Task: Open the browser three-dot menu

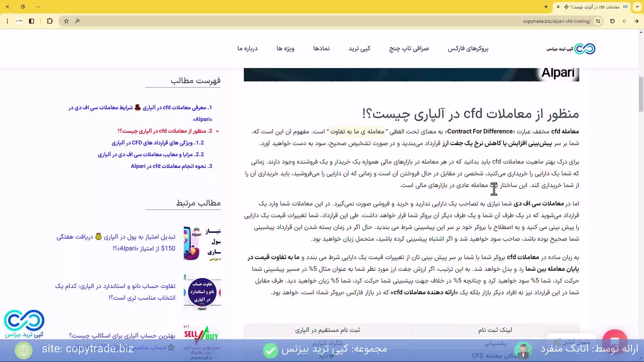Action: [x=7, y=21]
